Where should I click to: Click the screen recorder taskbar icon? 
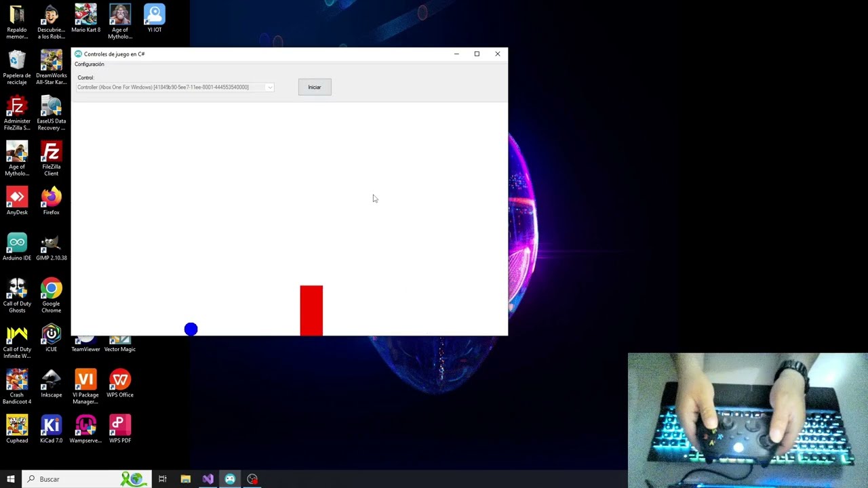pos(252,479)
